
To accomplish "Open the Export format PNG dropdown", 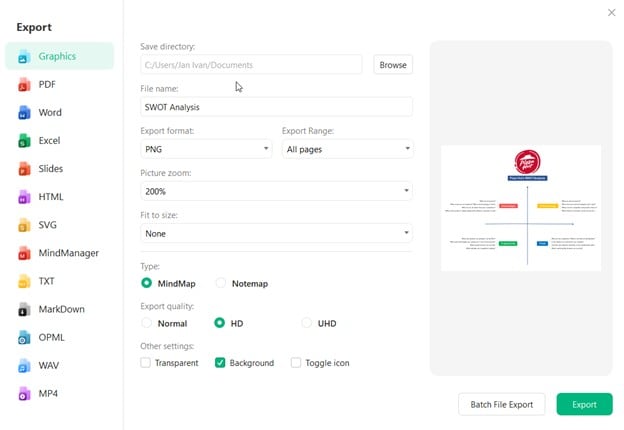I will 206,148.
